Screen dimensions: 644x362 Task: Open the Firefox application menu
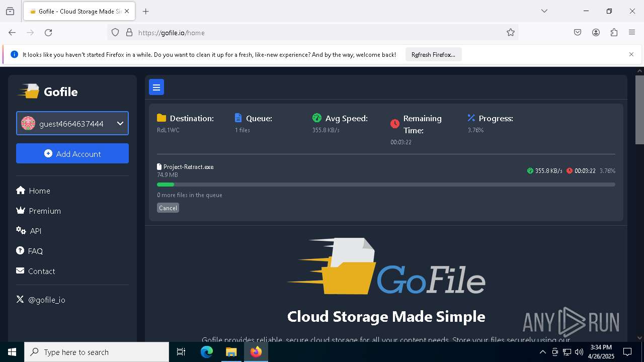pyautogui.click(x=632, y=33)
